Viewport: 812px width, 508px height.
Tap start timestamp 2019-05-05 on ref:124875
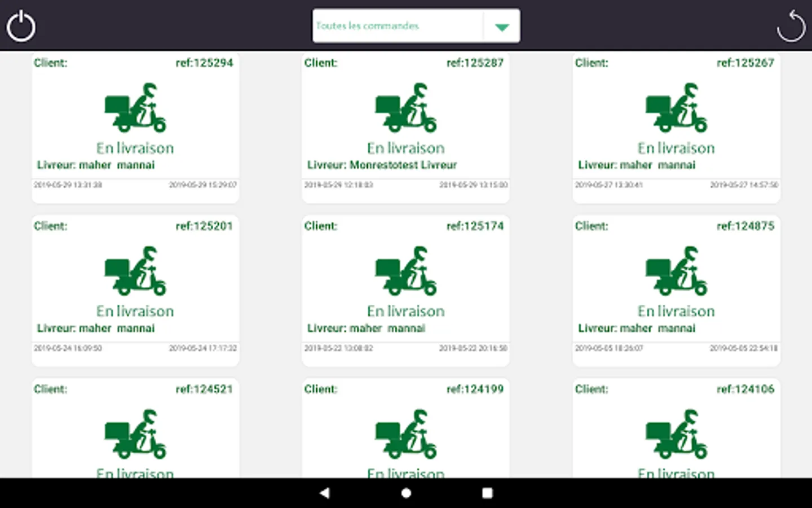[x=609, y=348]
